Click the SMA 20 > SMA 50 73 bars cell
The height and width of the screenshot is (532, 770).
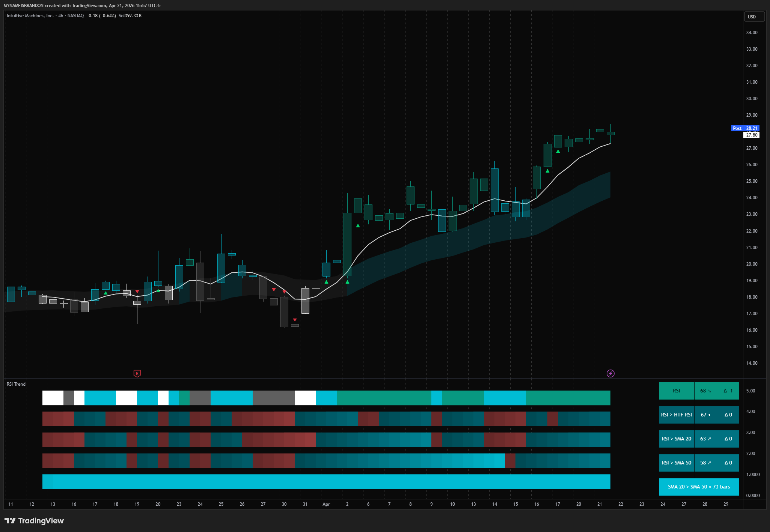699,487
